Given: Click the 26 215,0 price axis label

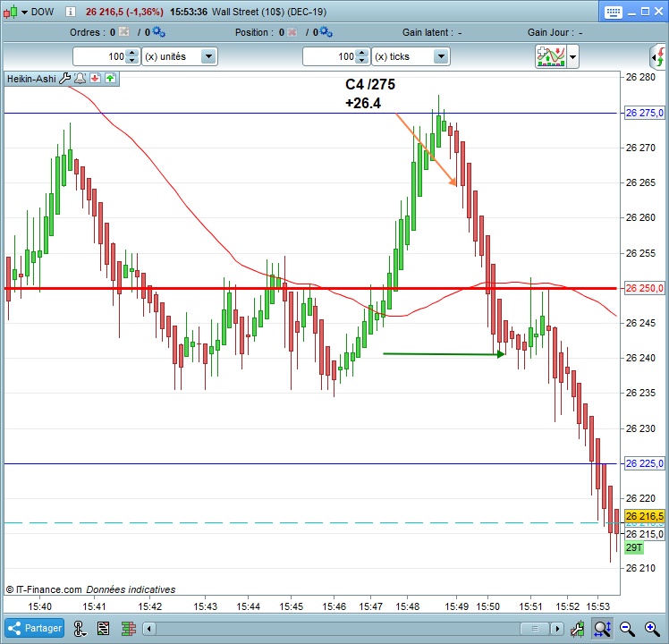Looking at the screenshot, I should click(644, 534).
